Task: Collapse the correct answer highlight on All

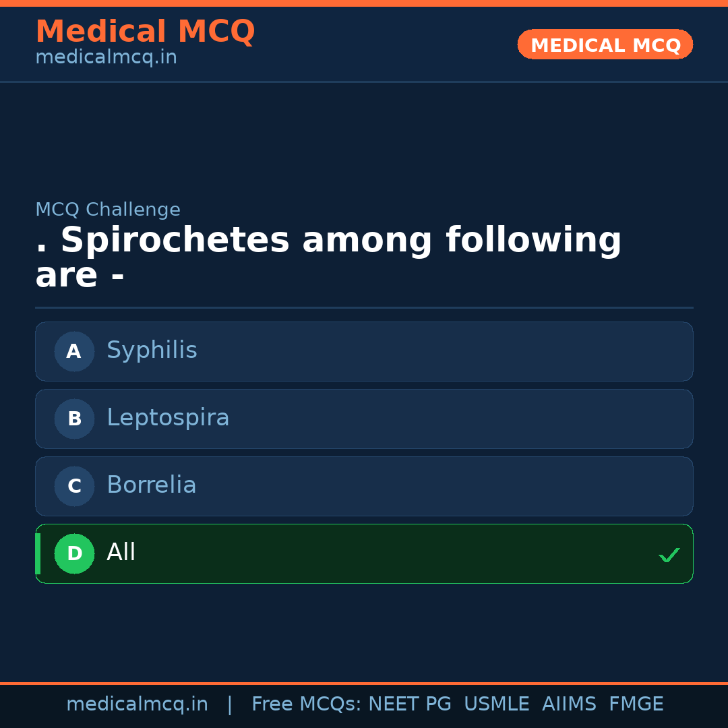Action: point(364,553)
